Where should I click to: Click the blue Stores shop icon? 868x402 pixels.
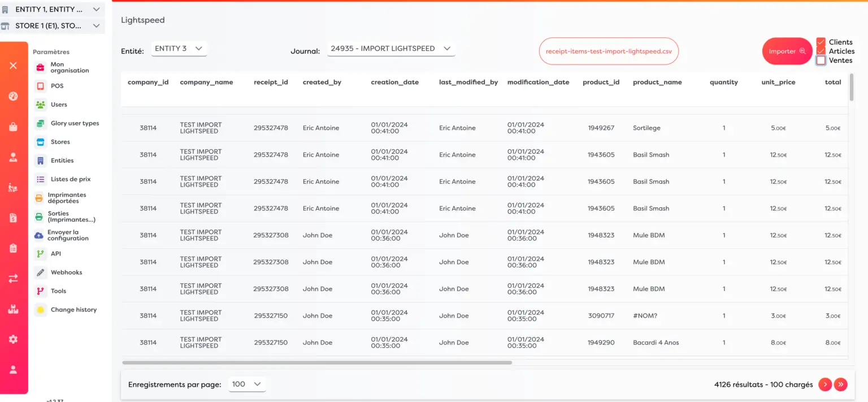click(40, 142)
